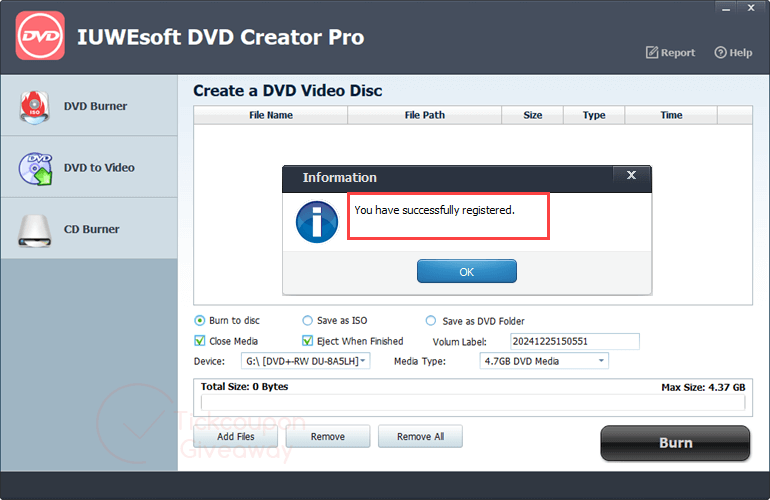
Task: Click the disc capacity progress bar
Action: click(x=473, y=403)
